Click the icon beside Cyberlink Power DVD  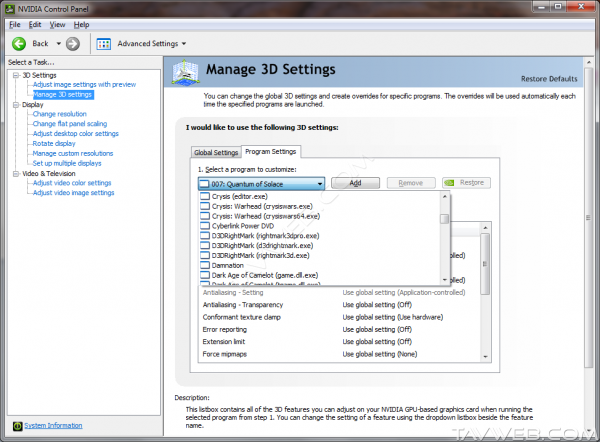point(205,226)
